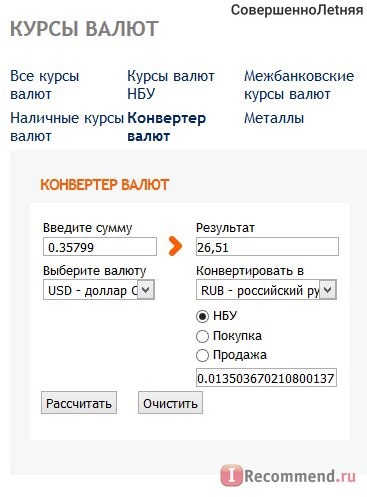Click the IRecommend.ru watermark logo
Image resolution: width=367 pixels, height=497 pixels.
(289, 475)
